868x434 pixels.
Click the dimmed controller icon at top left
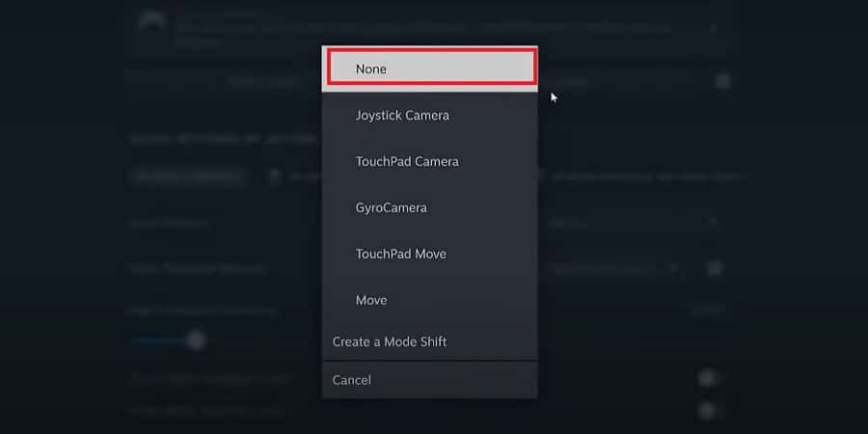(x=152, y=23)
